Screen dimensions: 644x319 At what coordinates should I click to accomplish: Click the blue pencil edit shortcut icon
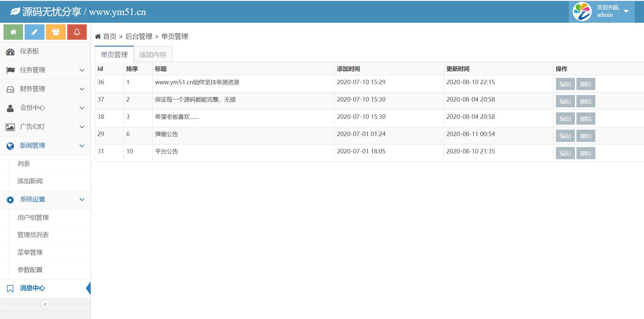coord(35,32)
